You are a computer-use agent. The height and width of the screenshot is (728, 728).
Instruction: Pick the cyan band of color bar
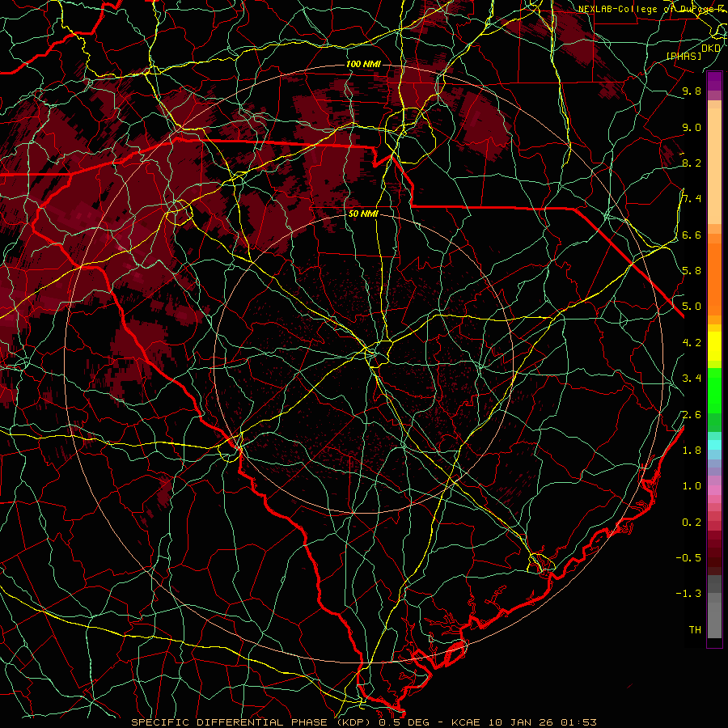click(714, 445)
